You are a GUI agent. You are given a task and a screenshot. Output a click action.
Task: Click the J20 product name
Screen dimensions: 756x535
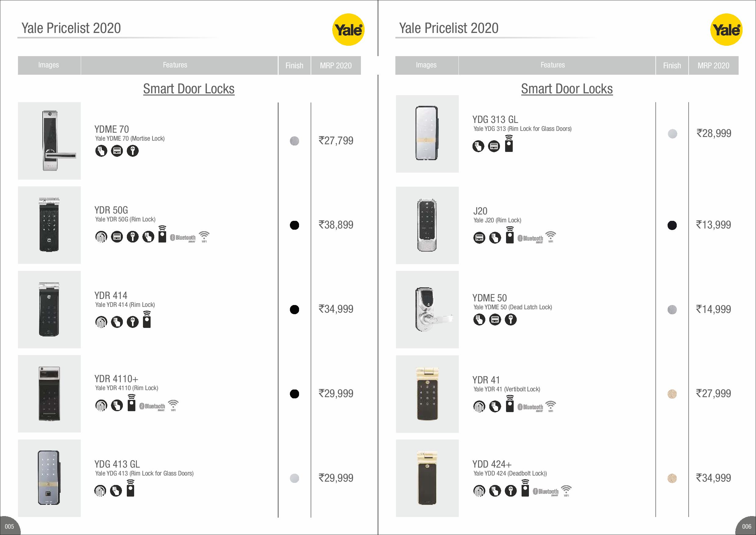[480, 211]
